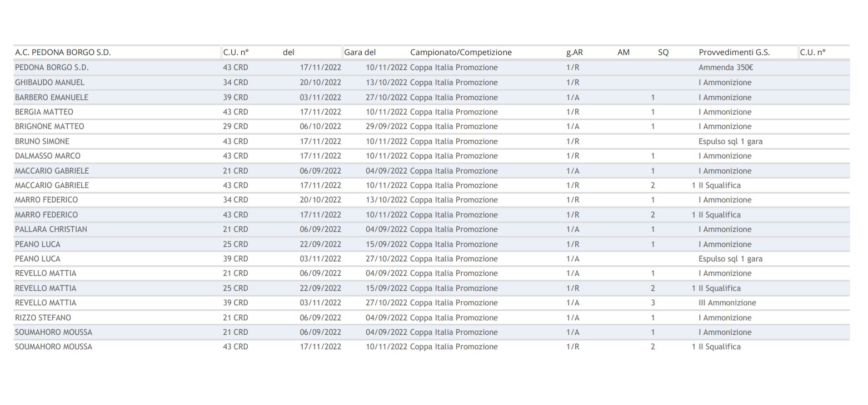Select the name BRIGNONE MATTEO
The image size is (868, 405).
point(49,126)
